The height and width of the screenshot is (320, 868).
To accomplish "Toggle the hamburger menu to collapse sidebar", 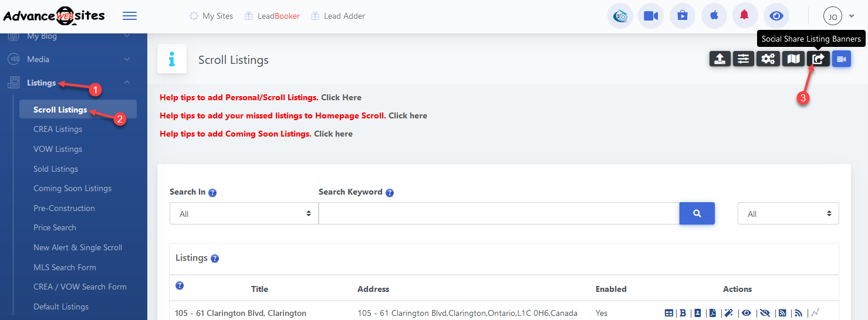I will [x=129, y=16].
